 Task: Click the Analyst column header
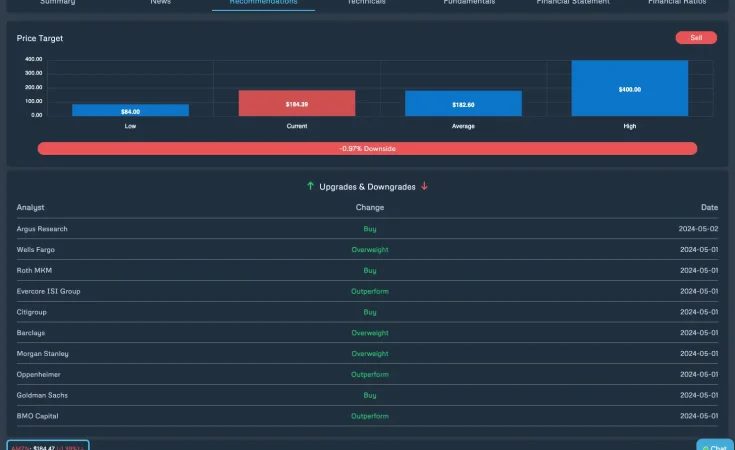pyautogui.click(x=30, y=207)
